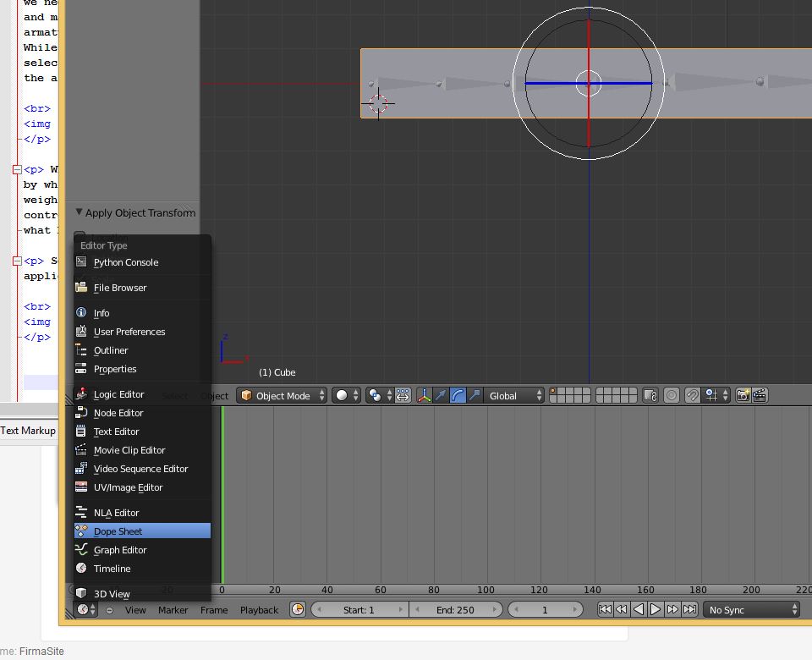Toggle lock camera and layers to scene
The image size is (812, 660).
coord(650,396)
